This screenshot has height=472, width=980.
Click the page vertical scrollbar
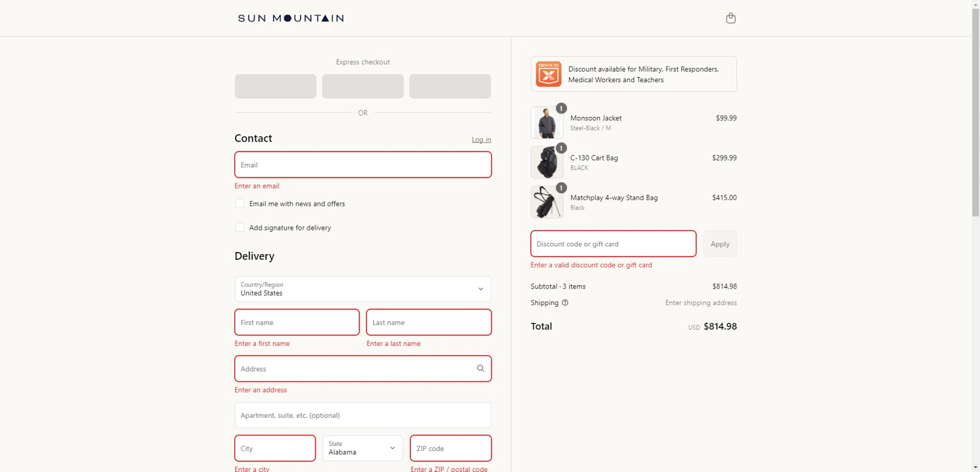[975, 111]
